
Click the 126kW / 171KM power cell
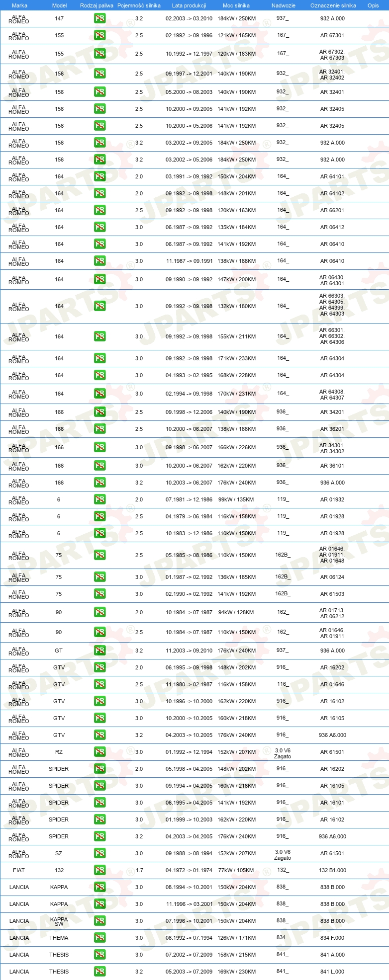[236, 938]
